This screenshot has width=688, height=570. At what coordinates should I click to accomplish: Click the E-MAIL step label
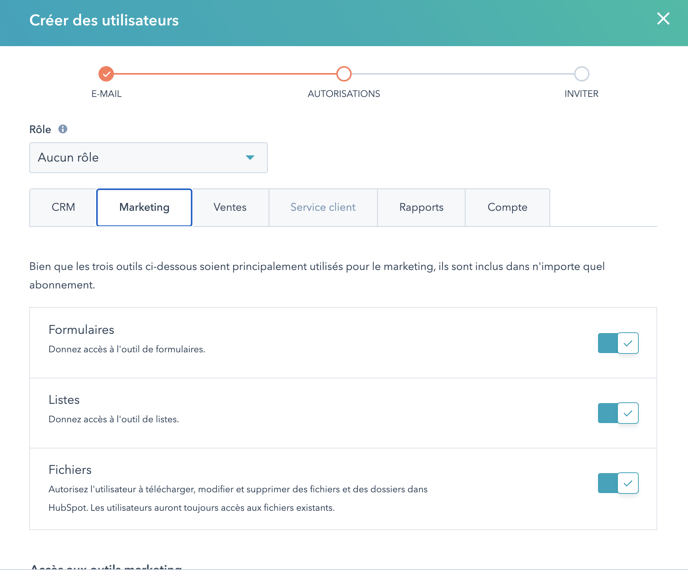[106, 93]
